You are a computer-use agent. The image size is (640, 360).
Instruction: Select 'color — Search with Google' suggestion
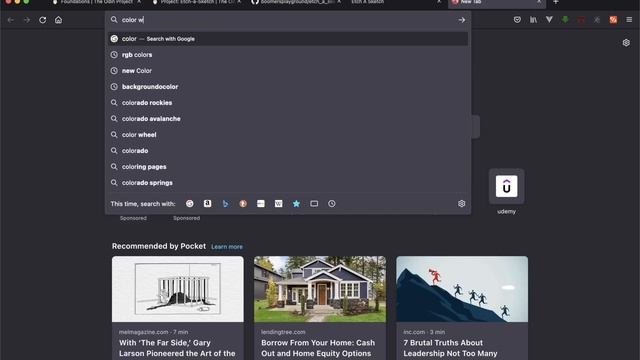tap(288, 39)
